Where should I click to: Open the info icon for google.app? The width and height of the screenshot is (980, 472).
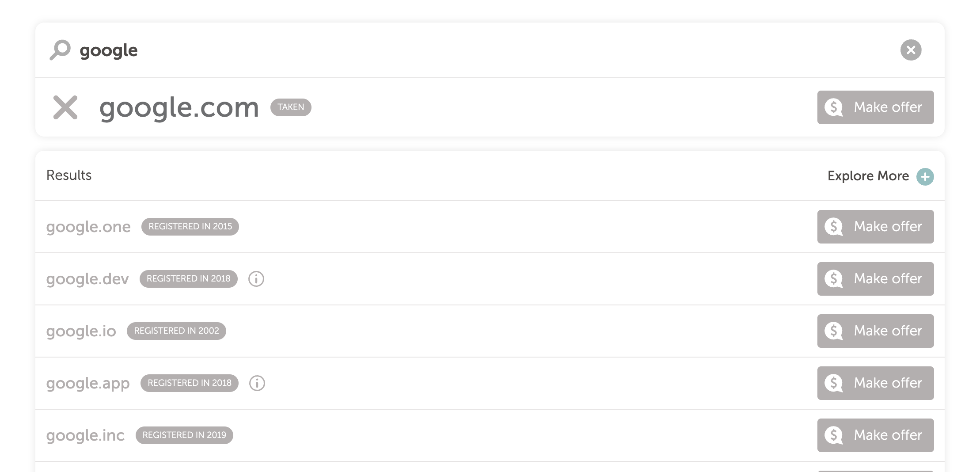[x=257, y=383]
